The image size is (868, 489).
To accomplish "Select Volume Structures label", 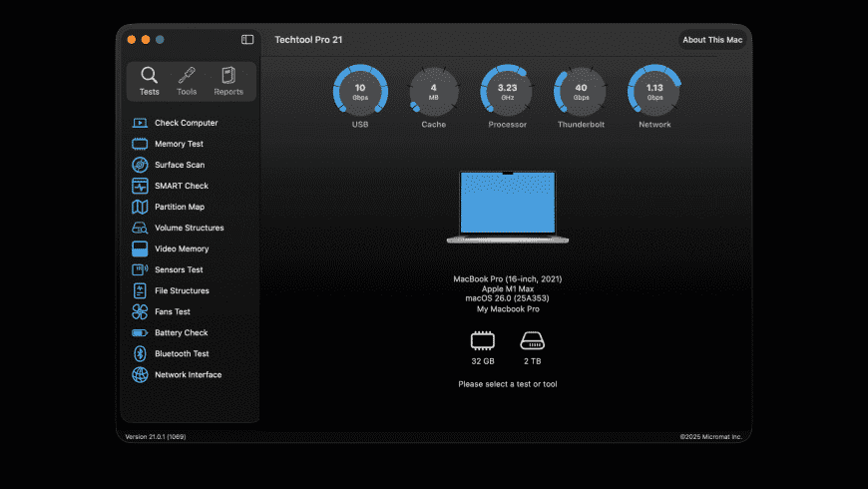I will pos(190,229).
